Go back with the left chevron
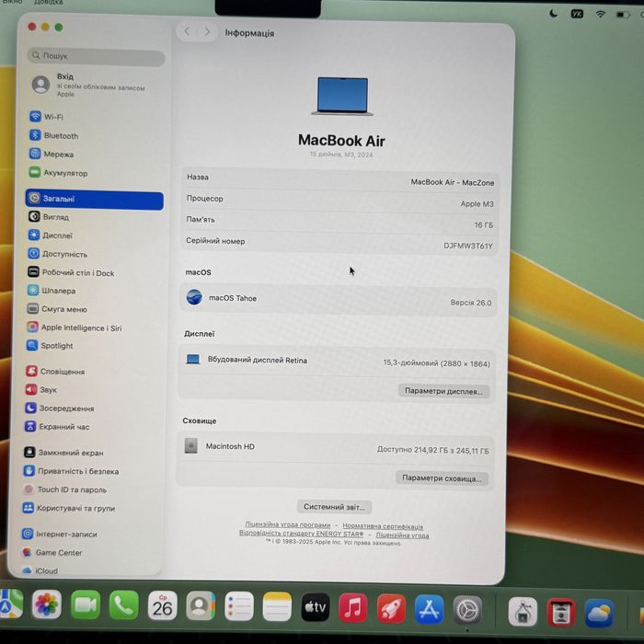 click(x=187, y=31)
